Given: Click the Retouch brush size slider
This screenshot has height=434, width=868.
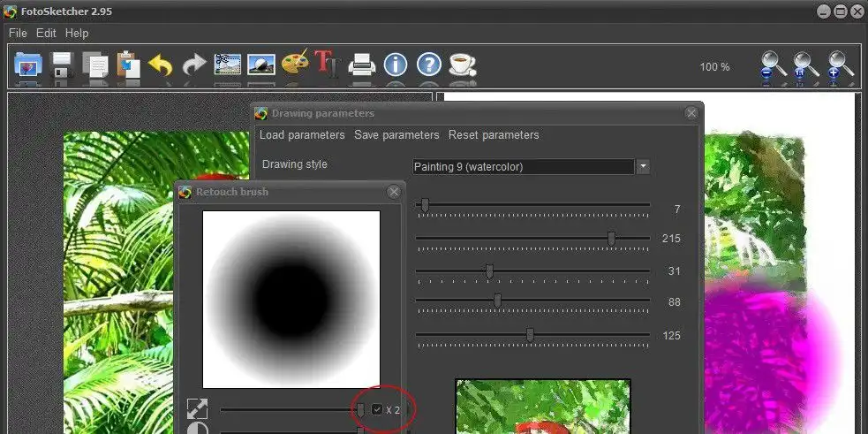Looking at the screenshot, I should (292, 409).
